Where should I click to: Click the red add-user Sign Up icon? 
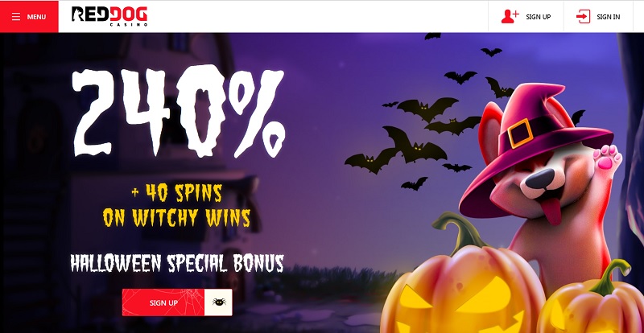[510, 17]
